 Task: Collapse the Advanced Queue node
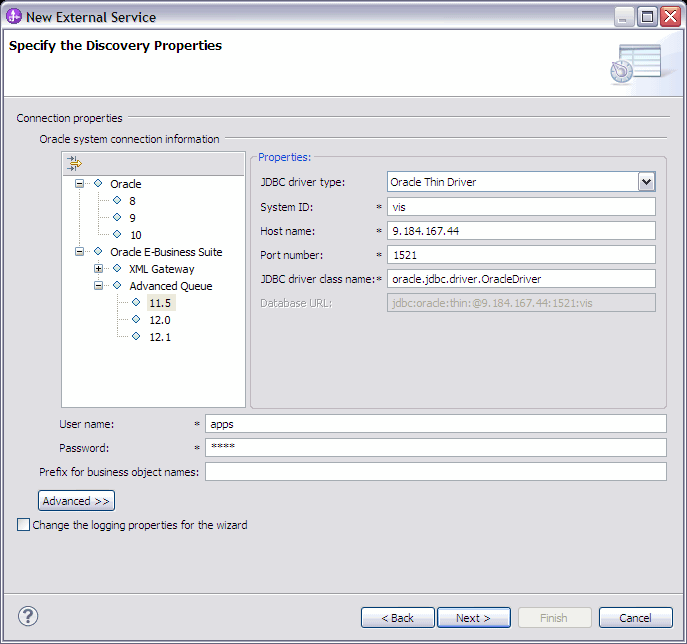coord(98,286)
